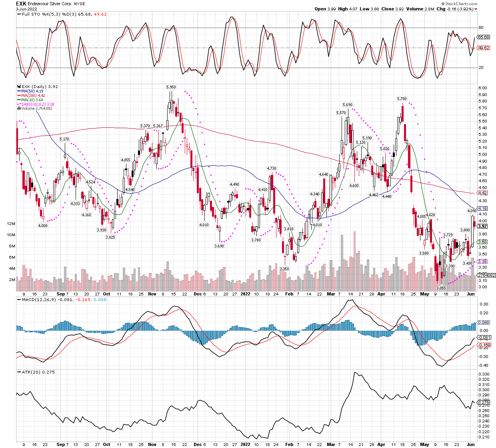The height and width of the screenshot is (448, 496).
Task: Click the blue 0.088 MACD histogram value tag
Action: [x=484, y=322]
